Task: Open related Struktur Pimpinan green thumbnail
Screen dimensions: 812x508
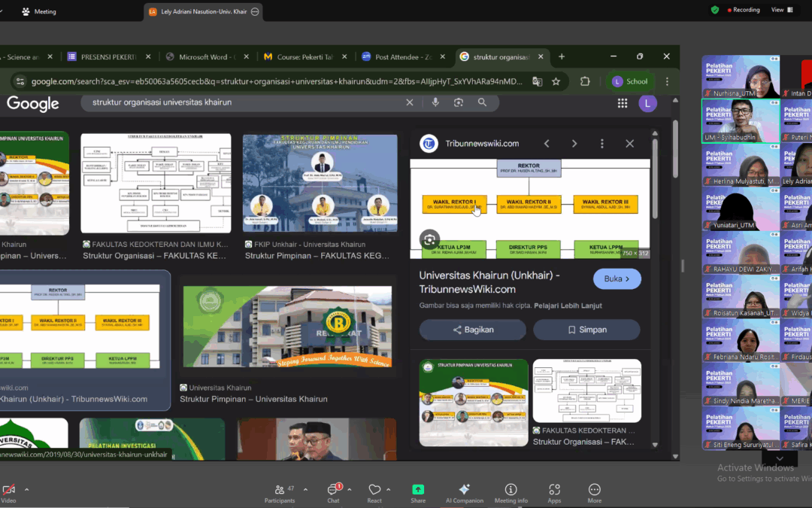Action: [x=474, y=403]
